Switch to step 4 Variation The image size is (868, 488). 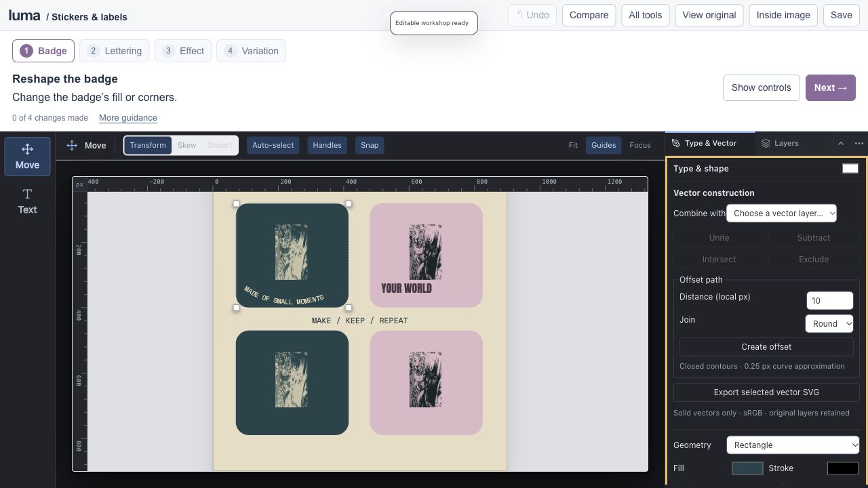(251, 51)
